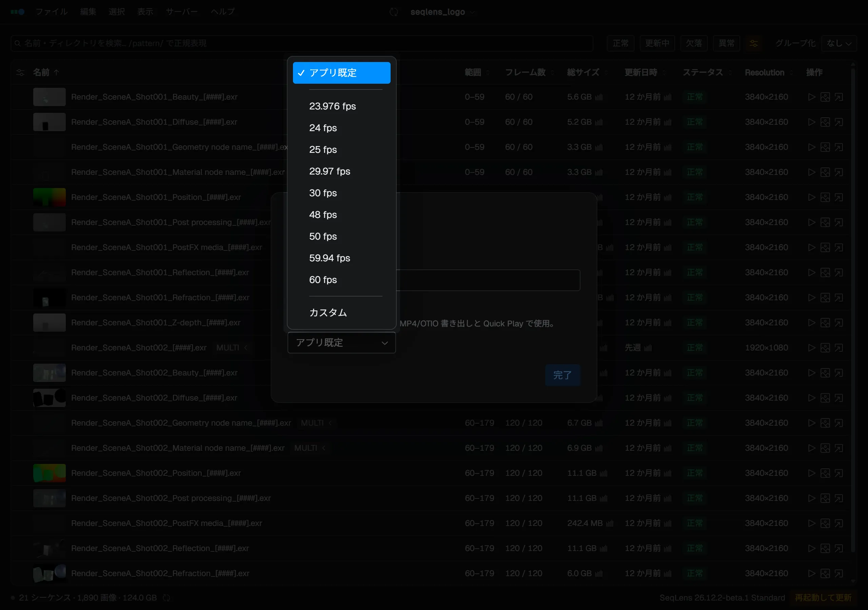Open the ファイル menu
This screenshot has height=610, width=868.
coord(52,12)
